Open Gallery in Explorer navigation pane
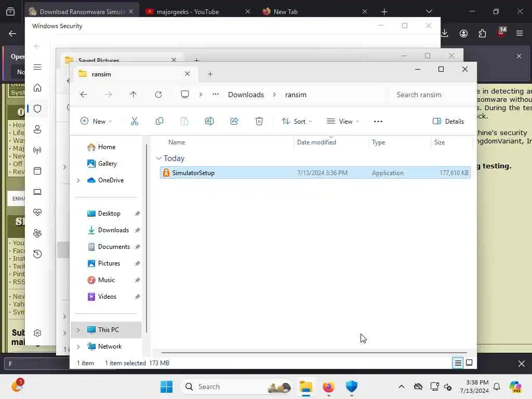Viewport: 532px width, 399px height. (x=102, y=164)
